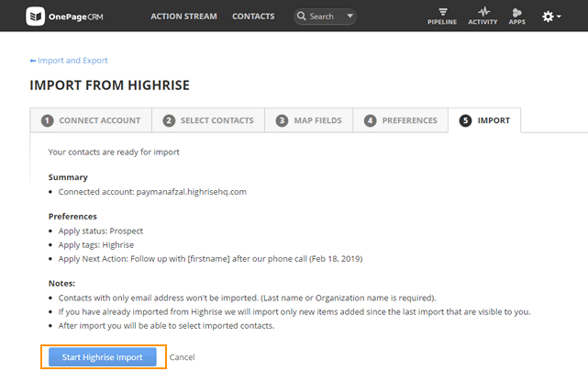Switch to the Preferences step tab

pos(401,120)
